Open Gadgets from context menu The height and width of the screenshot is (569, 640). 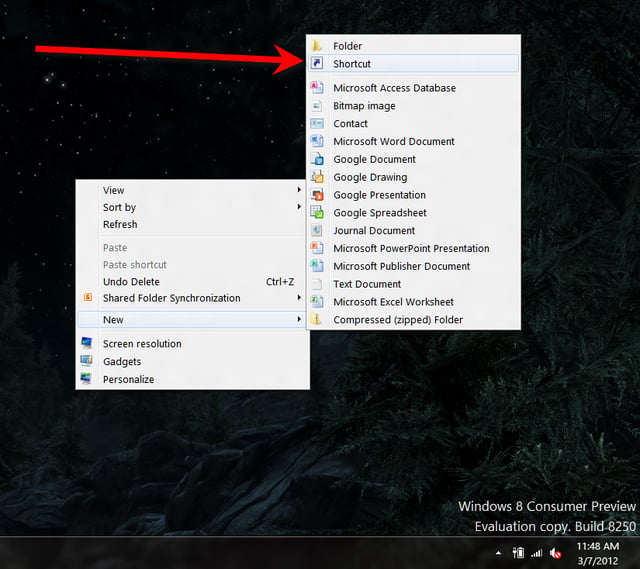tap(193, 362)
